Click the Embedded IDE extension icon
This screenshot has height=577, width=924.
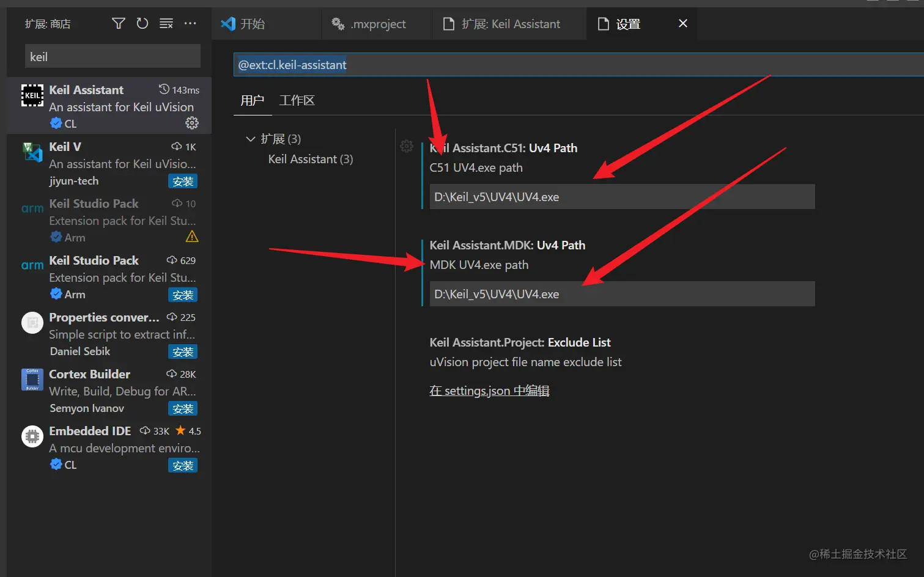click(x=32, y=436)
